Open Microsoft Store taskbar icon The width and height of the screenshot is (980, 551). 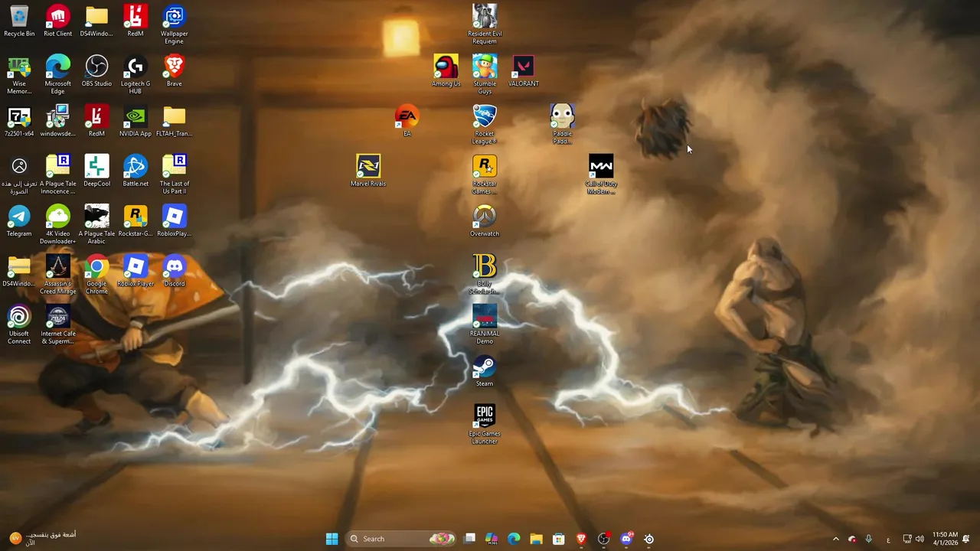click(x=559, y=539)
